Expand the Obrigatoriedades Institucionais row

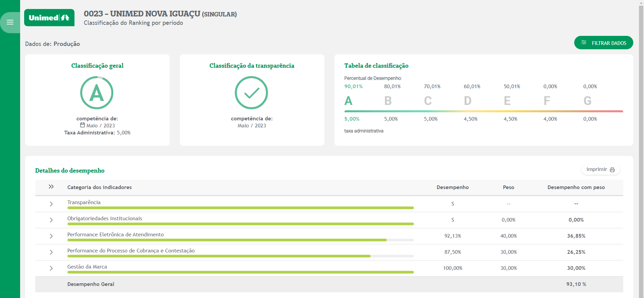(x=51, y=220)
